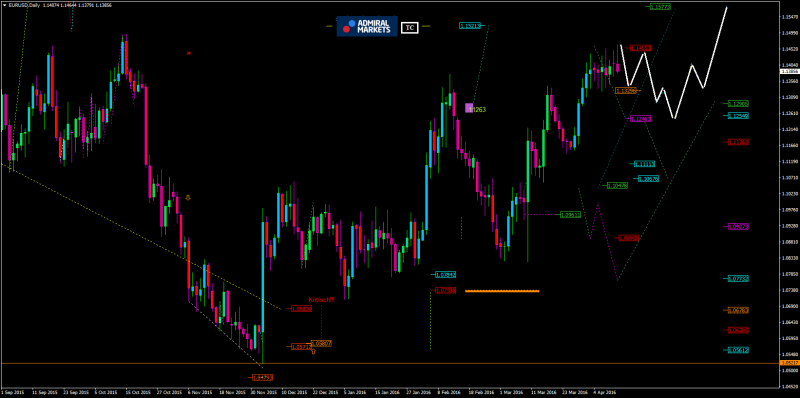This screenshot has height=398, width=800.
Task: Select the red 1.073 label near 8 Feb 2016
Action: coord(445,290)
